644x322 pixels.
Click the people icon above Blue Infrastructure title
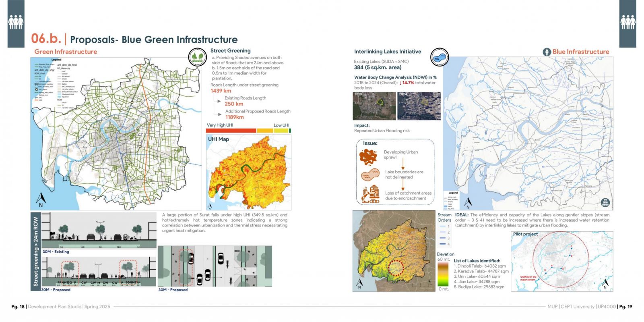pyautogui.click(x=627, y=22)
